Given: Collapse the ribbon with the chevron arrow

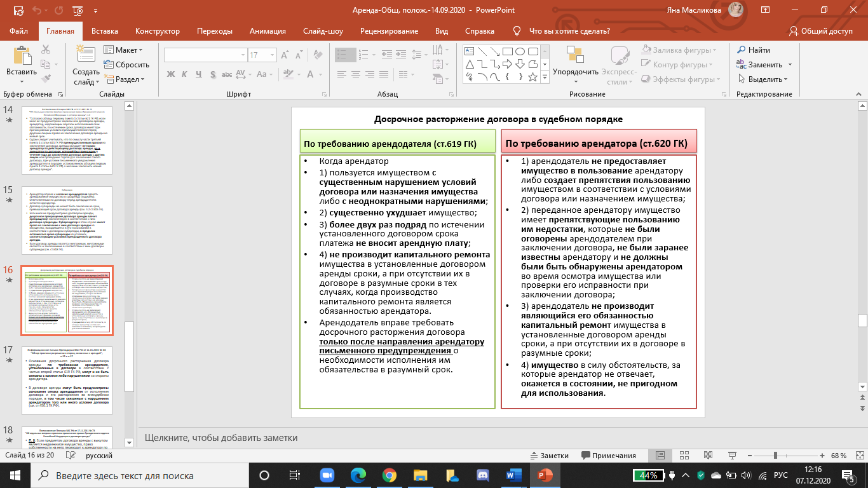Looking at the screenshot, I should click(x=858, y=94).
